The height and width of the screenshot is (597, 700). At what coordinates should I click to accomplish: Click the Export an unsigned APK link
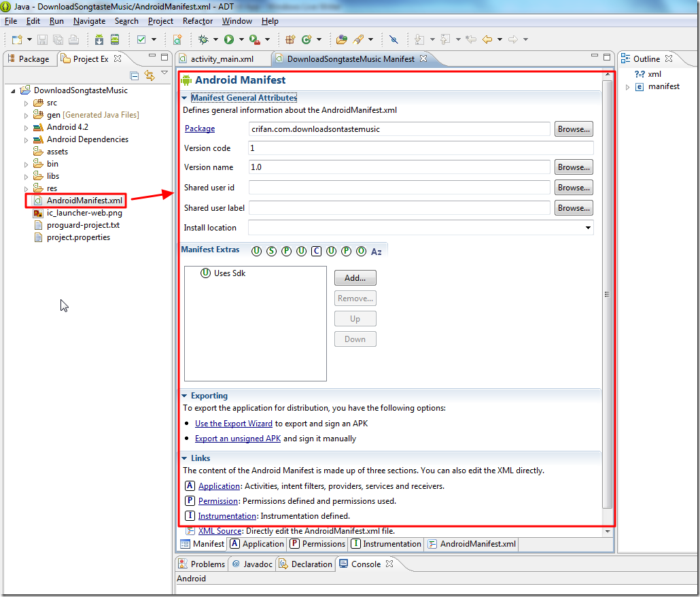[238, 439]
